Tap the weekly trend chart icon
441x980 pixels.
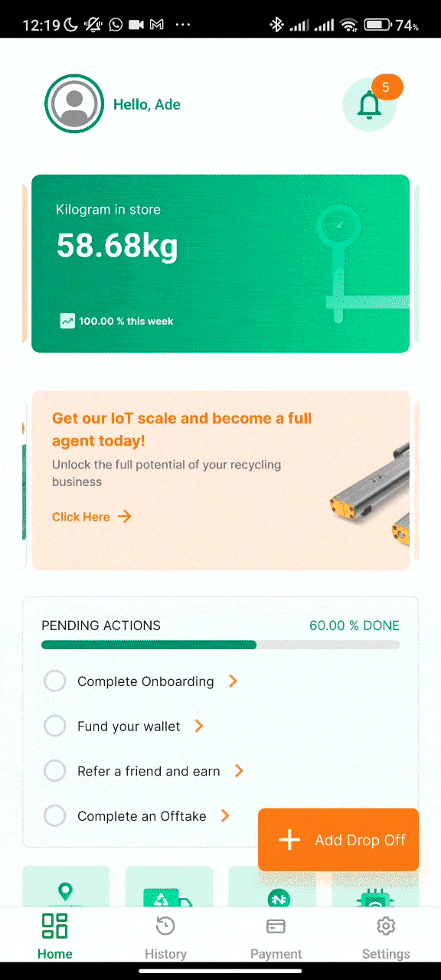coord(67,321)
